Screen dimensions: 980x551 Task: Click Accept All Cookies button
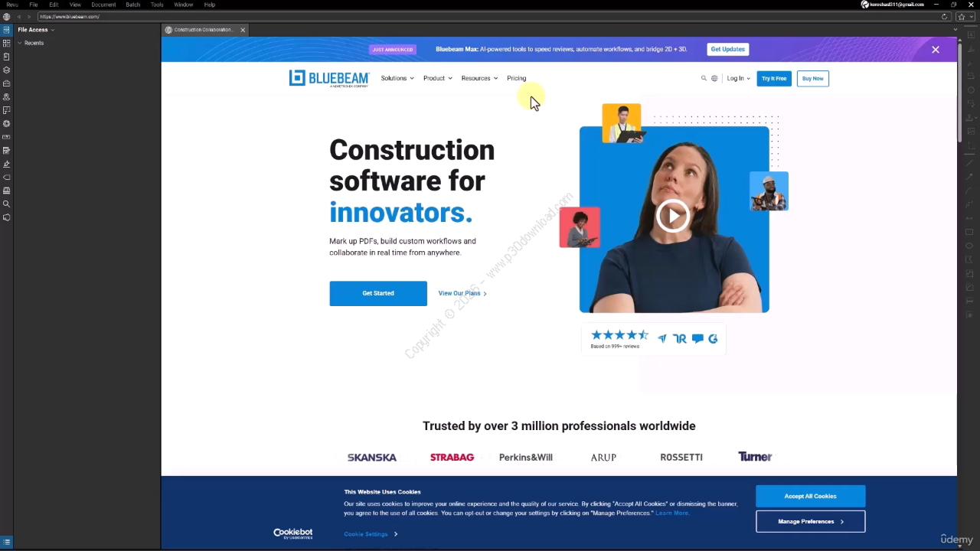pyautogui.click(x=810, y=496)
